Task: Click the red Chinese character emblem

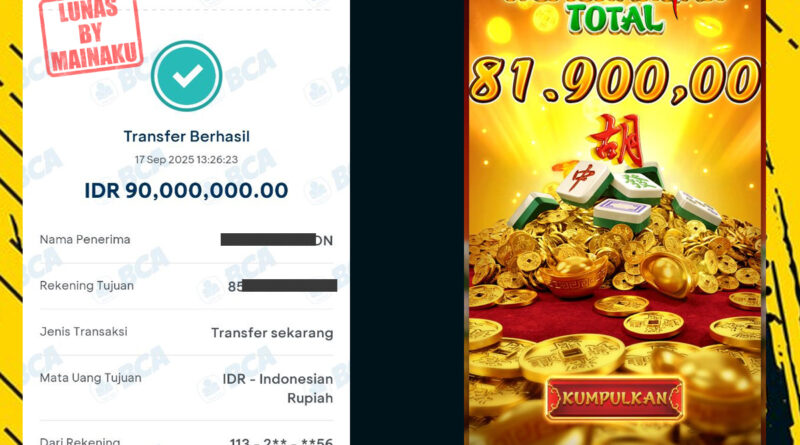Action: [x=615, y=140]
